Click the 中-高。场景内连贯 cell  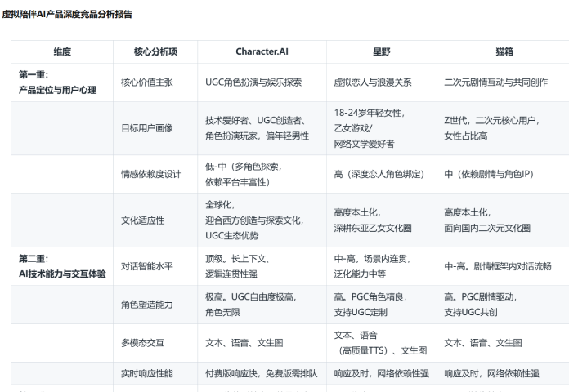tap(382, 266)
